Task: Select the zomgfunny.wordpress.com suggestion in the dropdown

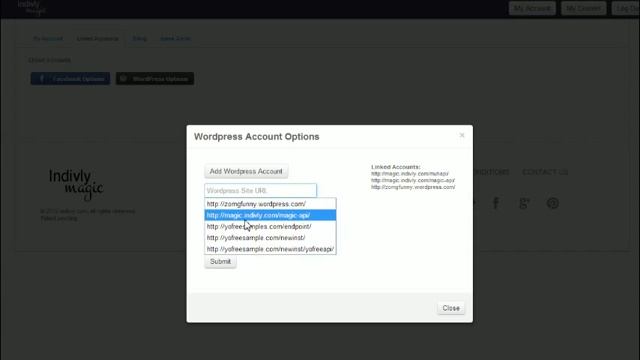Action: tap(270, 204)
